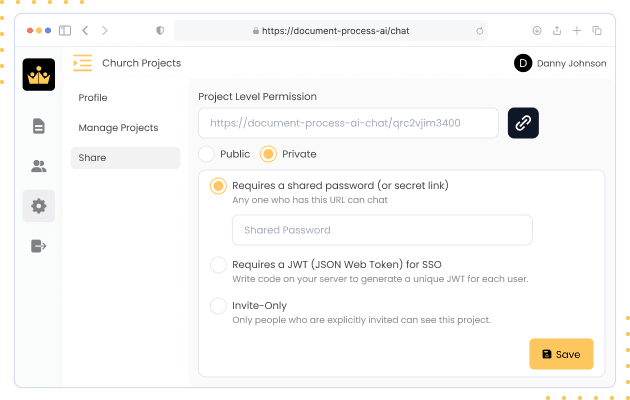Toggle the collapse menu icon beside Church Projects
The height and width of the screenshot is (400, 630).
[x=82, y=63]
